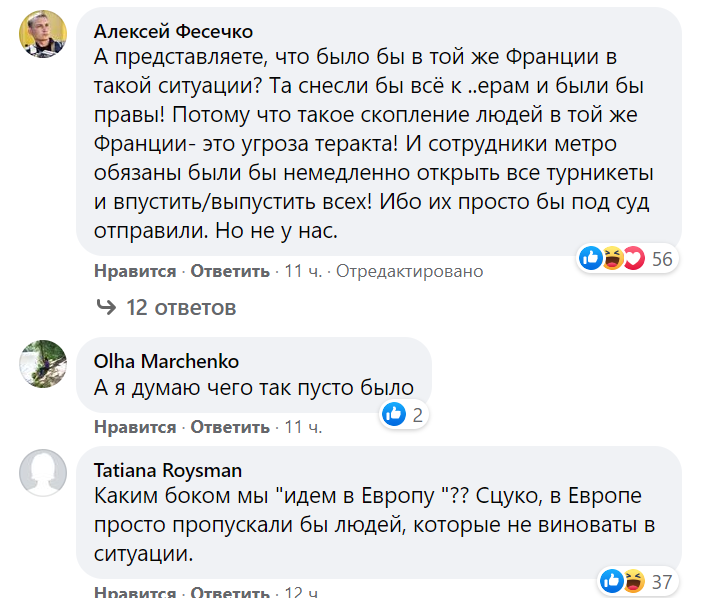Click Ответить under Olha Marchenko's comment

(230, 427)
